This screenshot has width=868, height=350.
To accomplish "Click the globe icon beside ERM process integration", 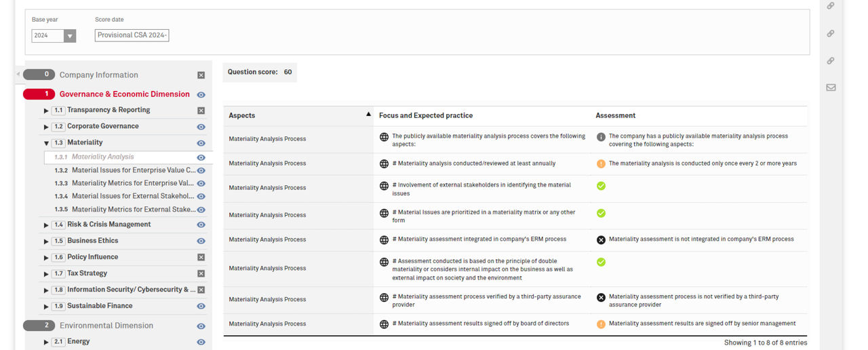I will [x=384, y=240].
